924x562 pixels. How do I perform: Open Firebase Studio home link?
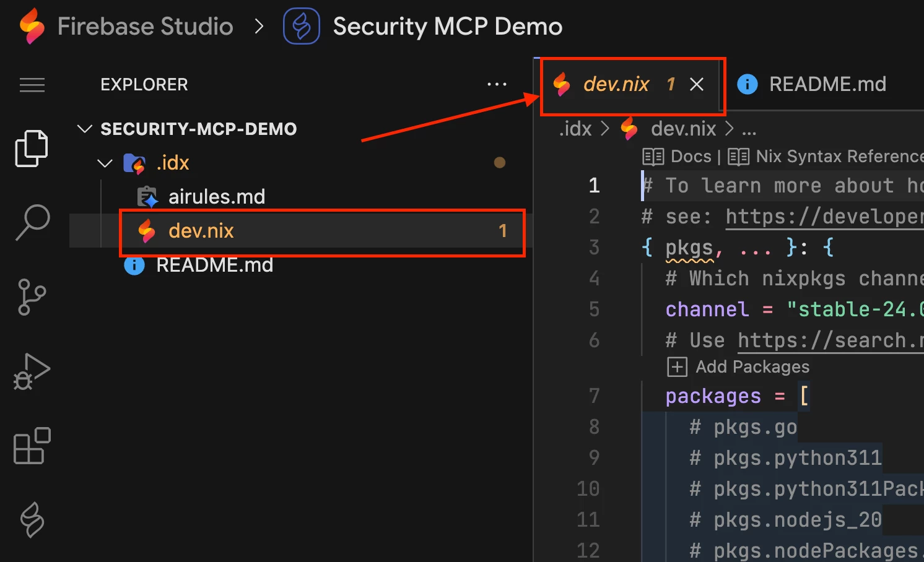(145, 27)
